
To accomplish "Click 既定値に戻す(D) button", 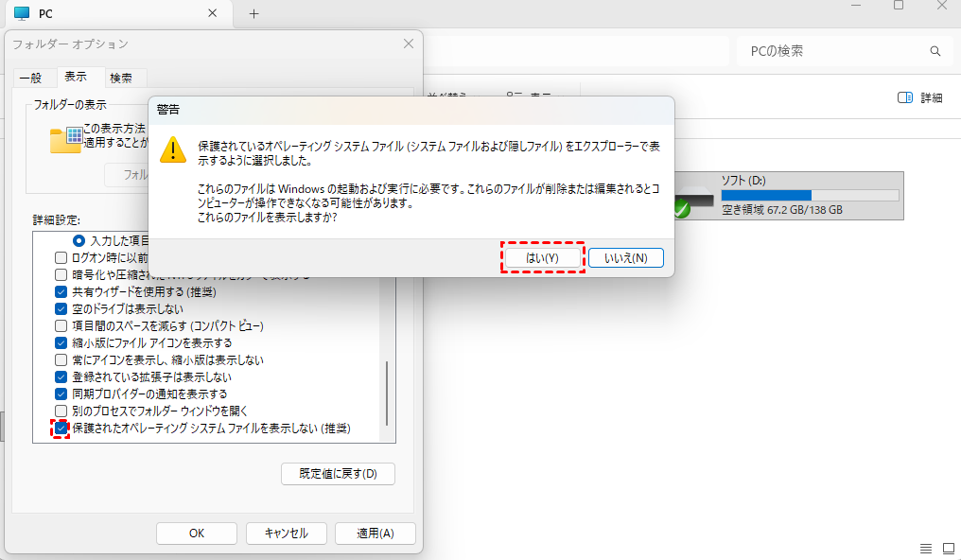I will pos(338,473).
